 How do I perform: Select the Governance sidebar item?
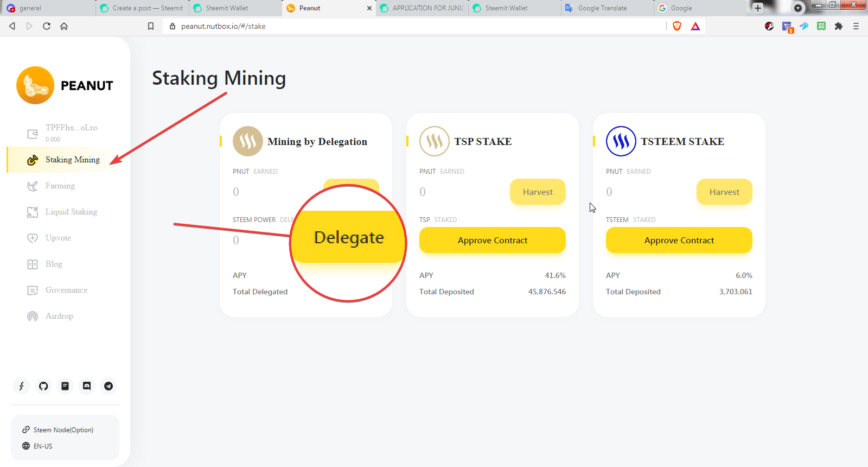pos(66,290)
